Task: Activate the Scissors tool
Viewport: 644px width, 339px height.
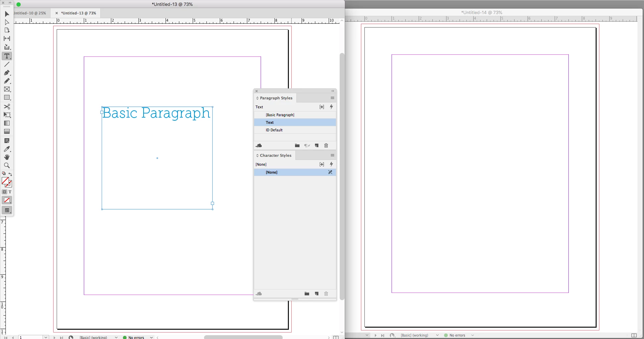Action: (7, 107)
